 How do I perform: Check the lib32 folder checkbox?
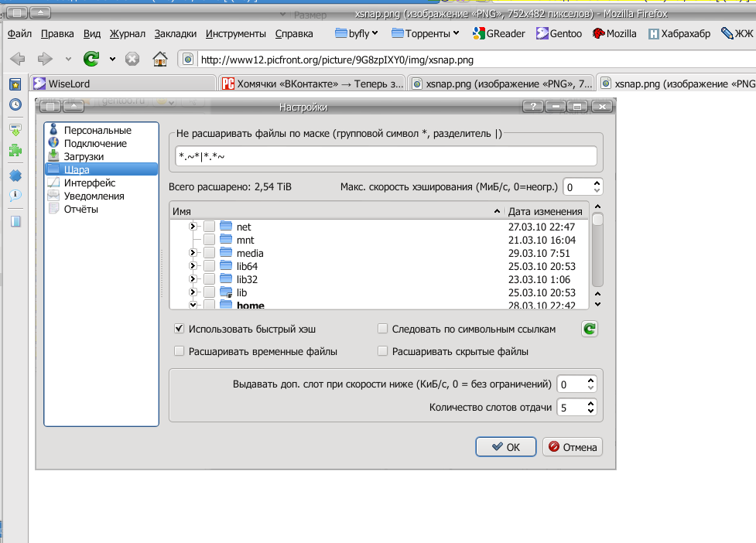209,279
